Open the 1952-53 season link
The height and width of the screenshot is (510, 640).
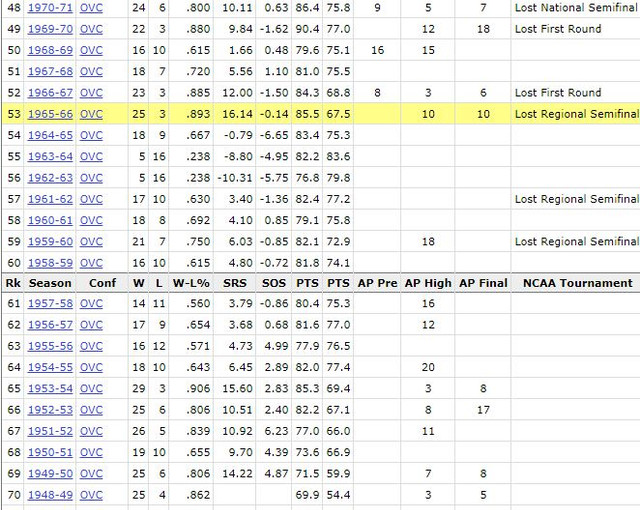pyautogui.click(x=50, y=410)
